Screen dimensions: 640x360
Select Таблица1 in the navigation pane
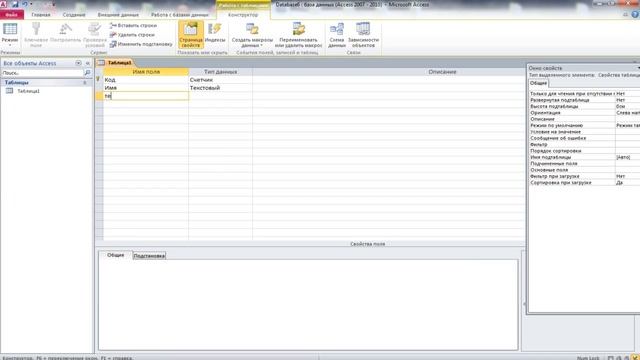[x=28, y=91]
